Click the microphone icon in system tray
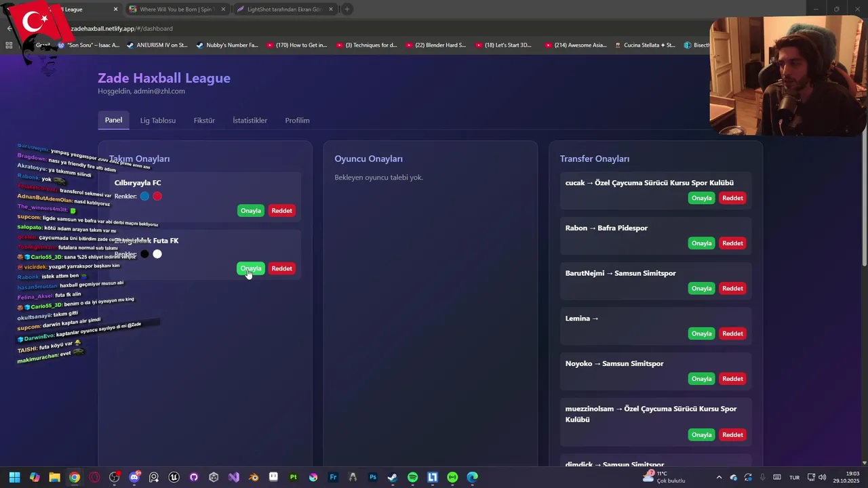The width and height of the screenshot is (868, 488). pyautogui.click(x=763, y=477)
